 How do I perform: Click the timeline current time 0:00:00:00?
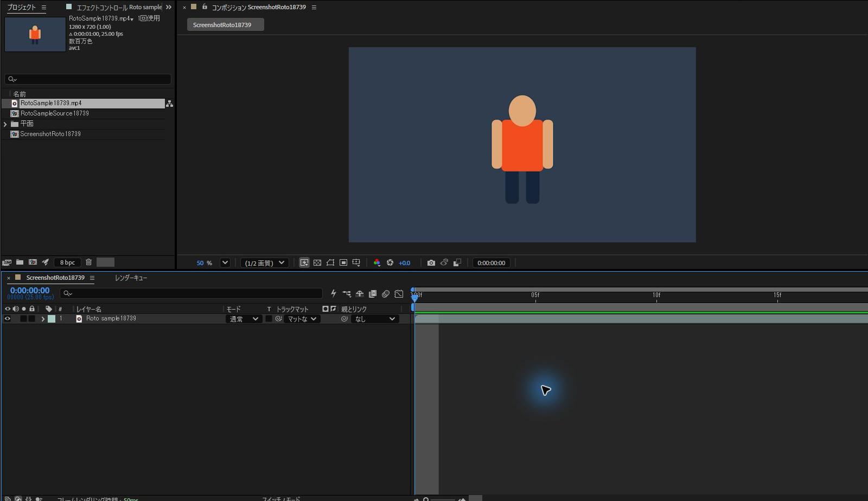click(30, 291)
